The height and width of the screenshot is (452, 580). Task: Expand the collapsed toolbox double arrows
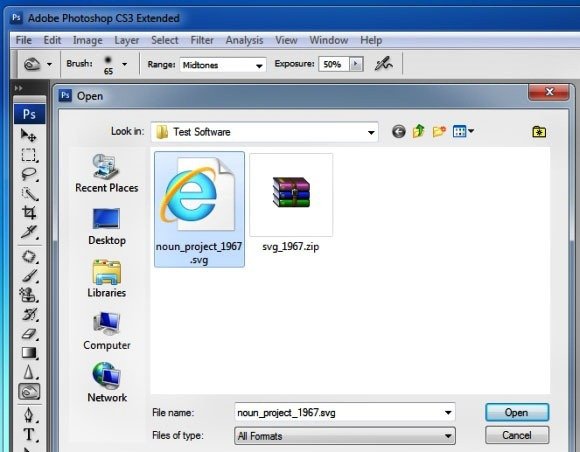tap(18, 88)
